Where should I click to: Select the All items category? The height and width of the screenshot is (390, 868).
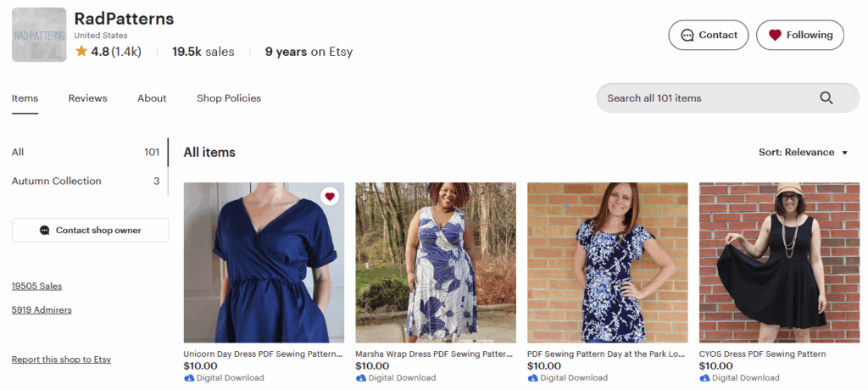[x=18, y=153]
